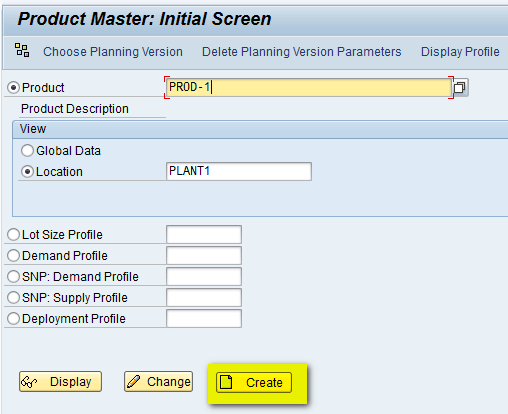Click the Create button label
The width and height of the screenshot is (508, 414).
[x=264, y=383]
